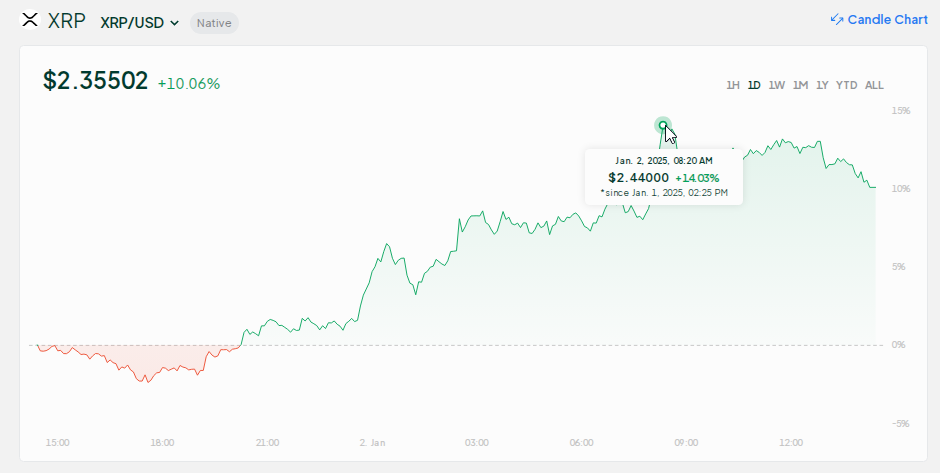Click the Native badge
Screen dimensions: 940x473
(214, 22)
